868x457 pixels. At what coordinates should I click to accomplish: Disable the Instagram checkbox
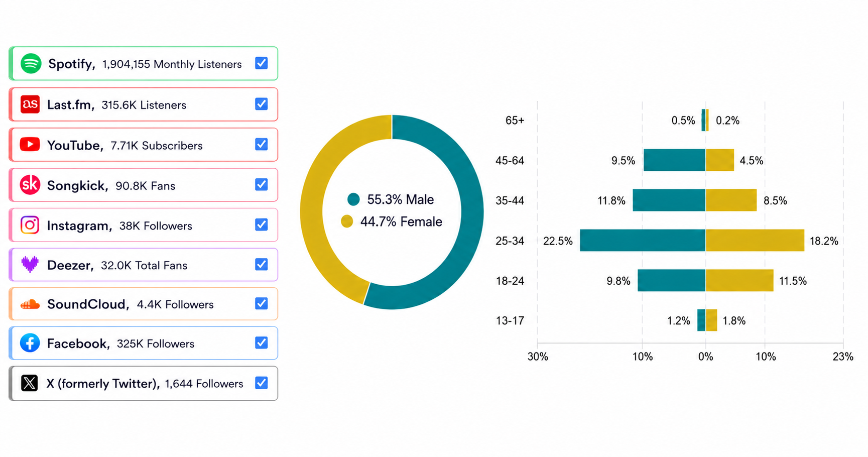(261, 224)
